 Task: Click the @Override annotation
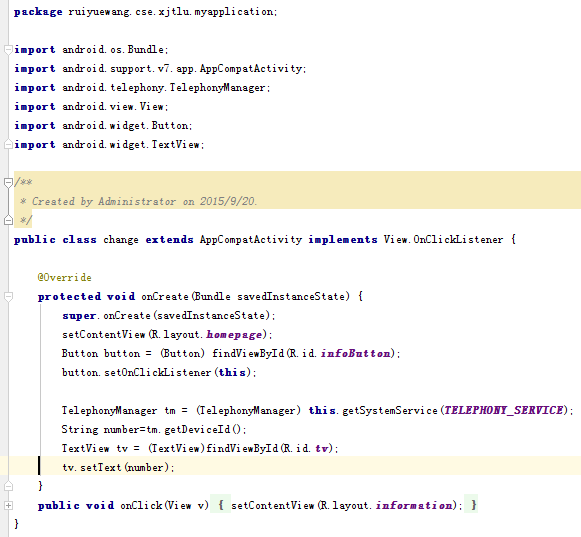click(x=64, y=278)
